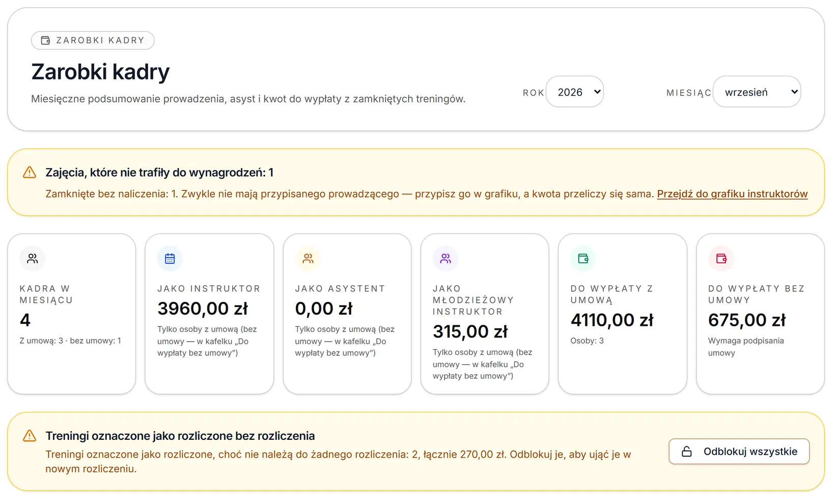Click orange people icon on Jako asystent card
Screen dimensions: 835x504
point(308,259)
